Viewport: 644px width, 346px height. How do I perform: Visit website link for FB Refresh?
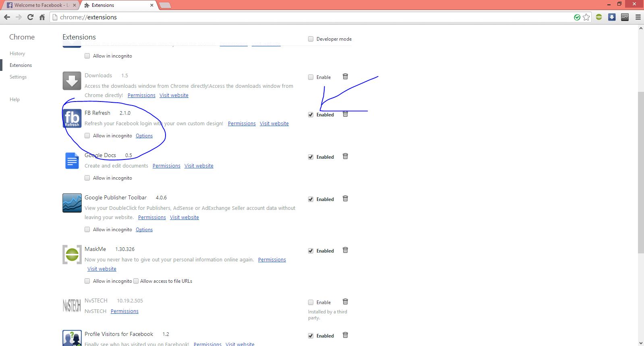[x=274, y=124]
